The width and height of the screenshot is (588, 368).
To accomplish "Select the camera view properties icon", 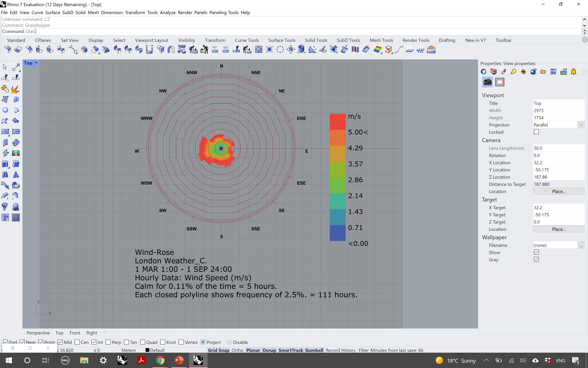I will pos(487,82).
